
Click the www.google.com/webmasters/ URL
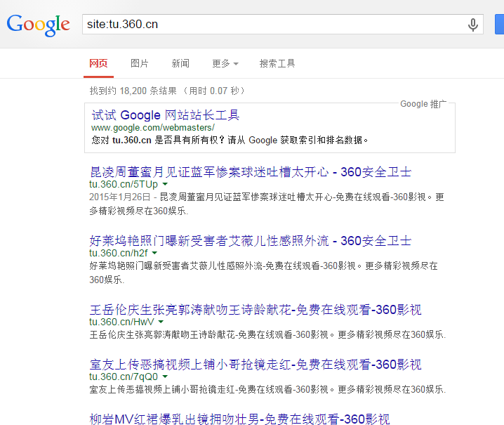(x=153, y=128)
